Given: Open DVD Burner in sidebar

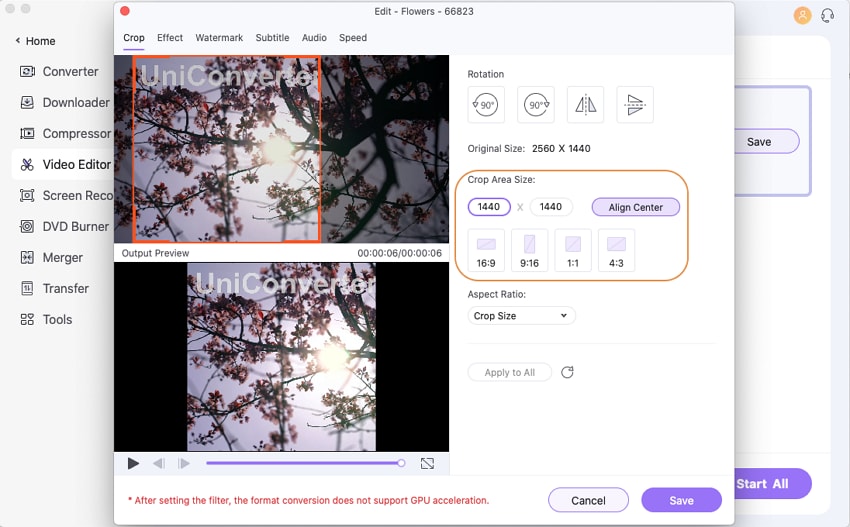Looking at the screenshot, I should tap(64, 227).
